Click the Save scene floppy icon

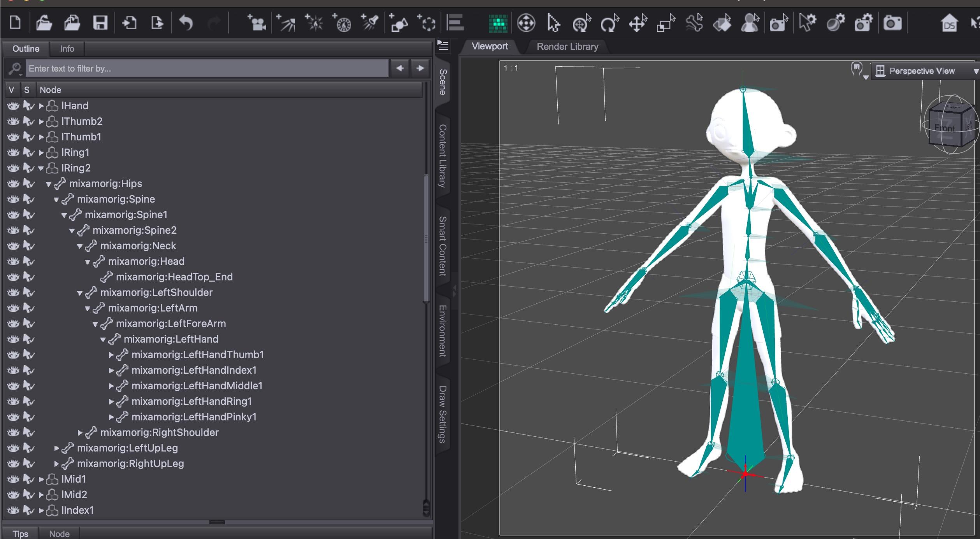[100, 23]
